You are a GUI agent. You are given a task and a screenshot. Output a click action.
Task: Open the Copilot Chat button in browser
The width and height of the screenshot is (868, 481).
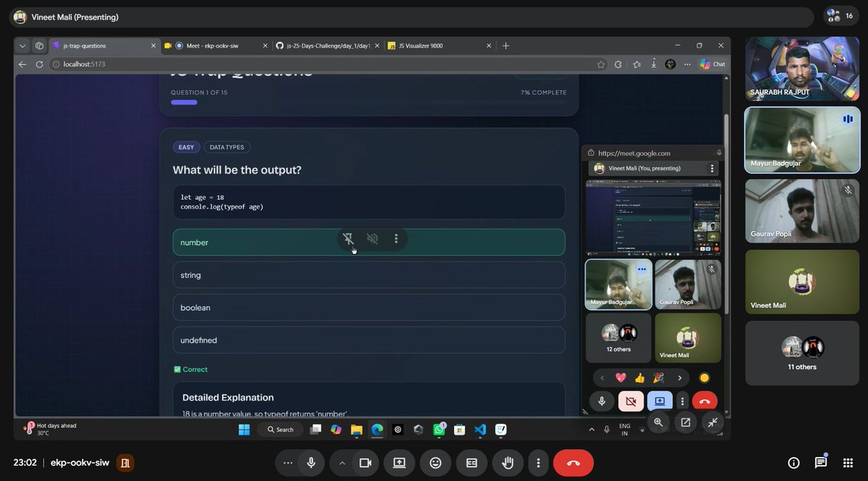[712, 64]
